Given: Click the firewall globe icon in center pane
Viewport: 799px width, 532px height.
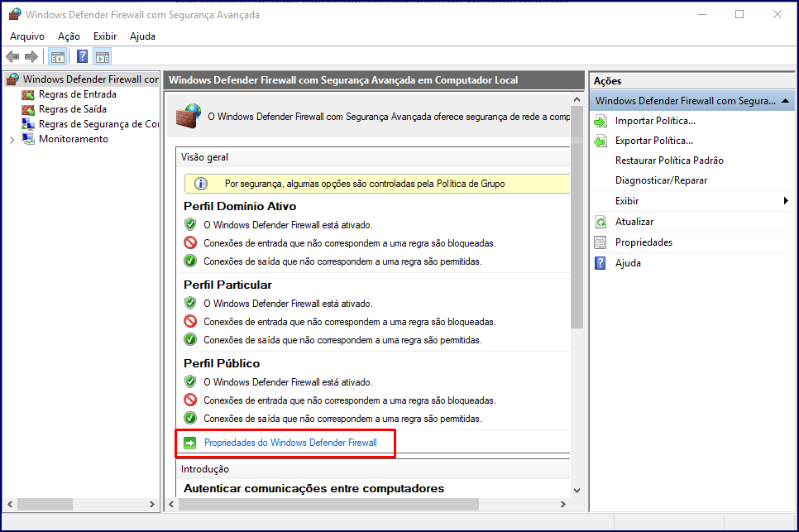Looking at the screenshot, I should [188, 116].
